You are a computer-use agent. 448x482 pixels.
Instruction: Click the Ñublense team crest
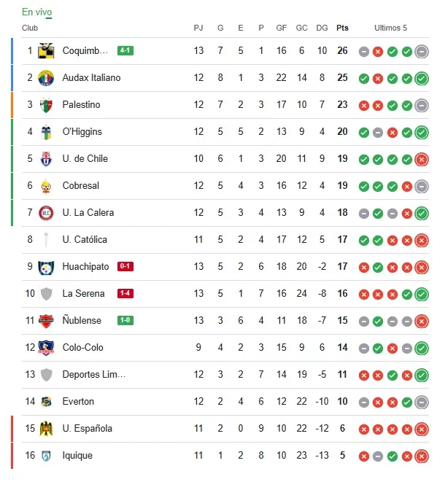(x=46, y=321)
